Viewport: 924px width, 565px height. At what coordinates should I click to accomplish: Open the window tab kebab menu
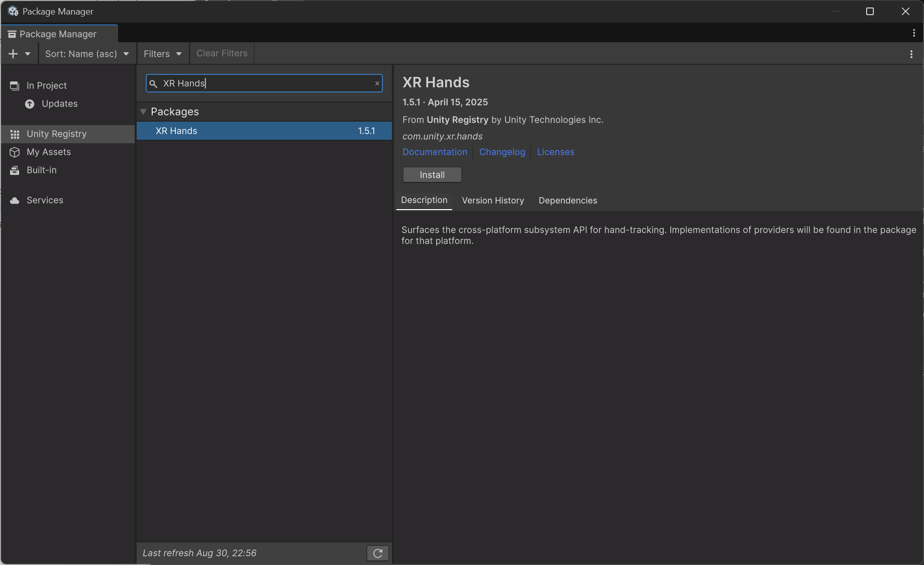point(914,33)
